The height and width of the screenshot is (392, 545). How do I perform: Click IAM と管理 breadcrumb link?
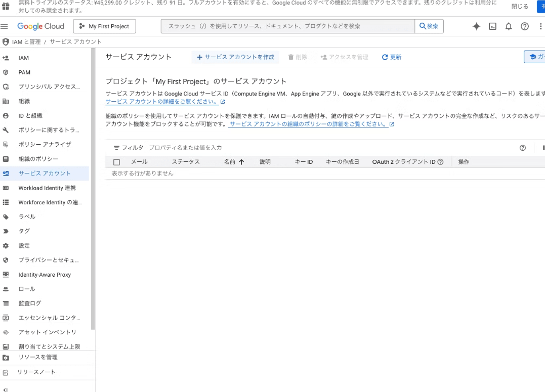(x=26, y=42)
